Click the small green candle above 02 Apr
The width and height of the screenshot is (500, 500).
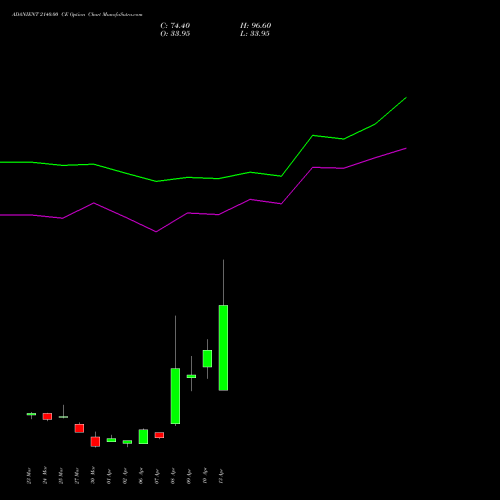point(127,442)
